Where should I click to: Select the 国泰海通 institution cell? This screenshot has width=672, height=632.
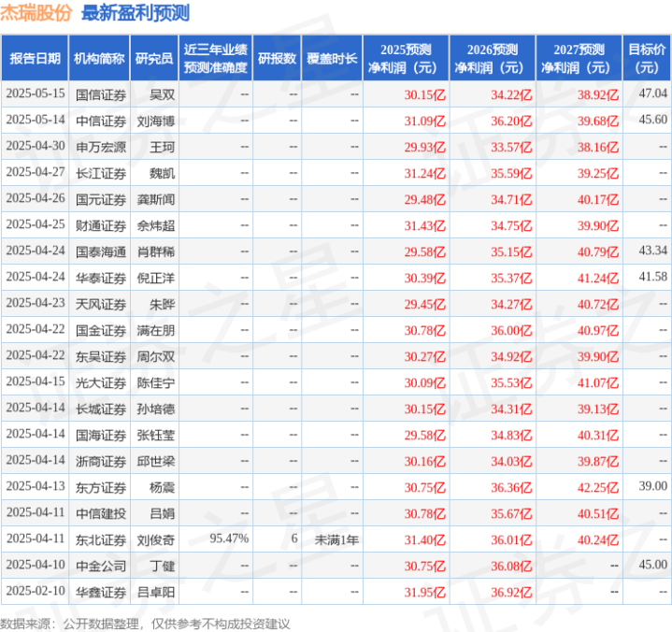tap(101, 251)
